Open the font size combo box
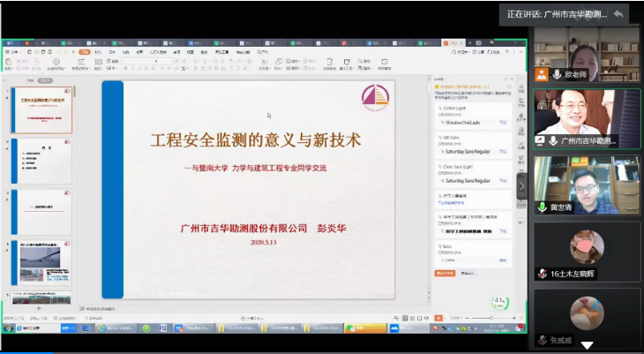The image size is (644, 354). pyautogui.click(x=162, y=61)
